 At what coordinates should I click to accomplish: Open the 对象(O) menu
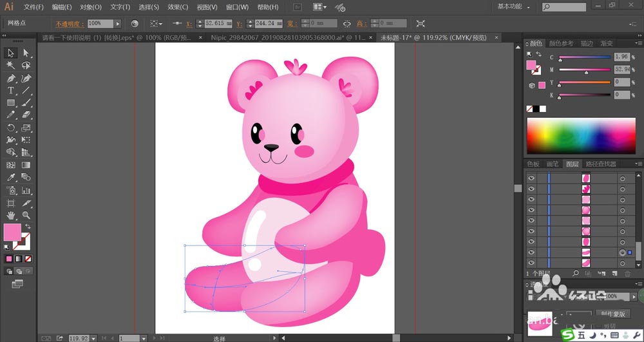click(91, 7)
